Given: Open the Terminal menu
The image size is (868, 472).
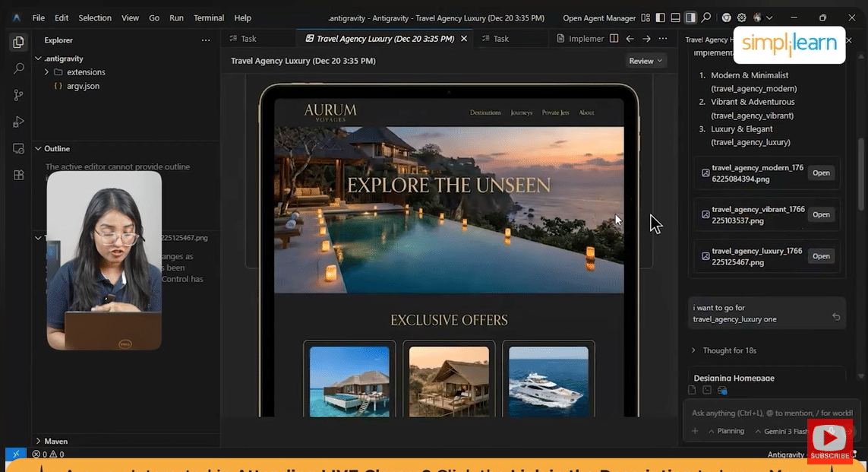Looking at the screenshot, I should (209, 17).
